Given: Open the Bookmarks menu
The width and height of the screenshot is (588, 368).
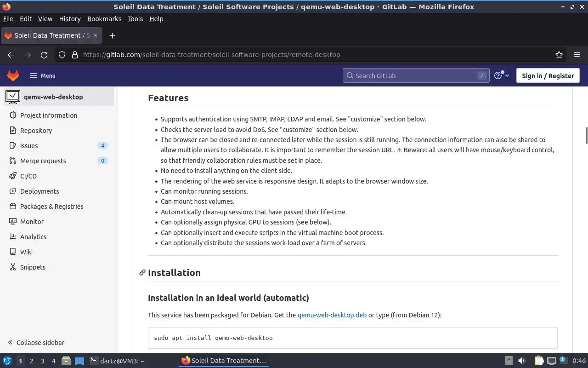Looking at the screenshot, I should coord(104,19).
